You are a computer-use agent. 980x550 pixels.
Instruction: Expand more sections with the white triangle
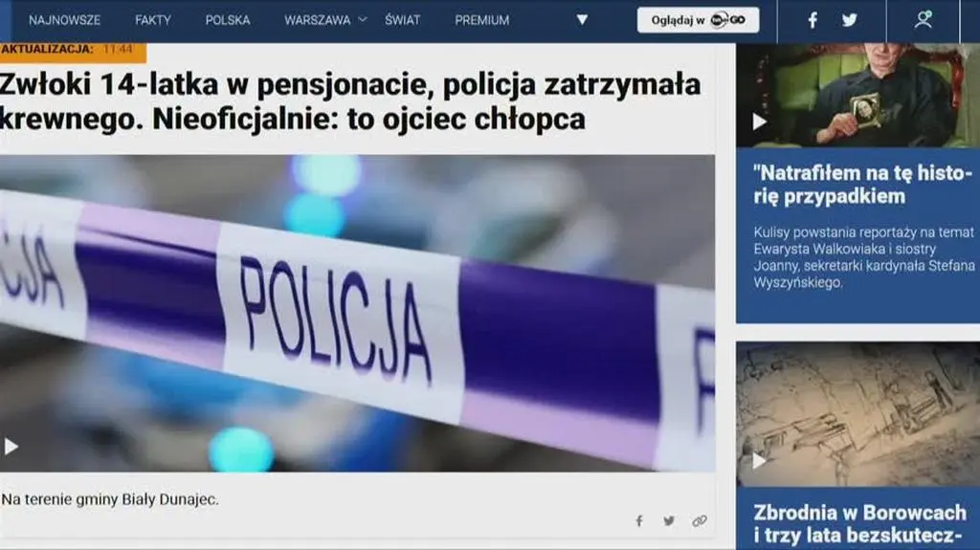[582, 20]
